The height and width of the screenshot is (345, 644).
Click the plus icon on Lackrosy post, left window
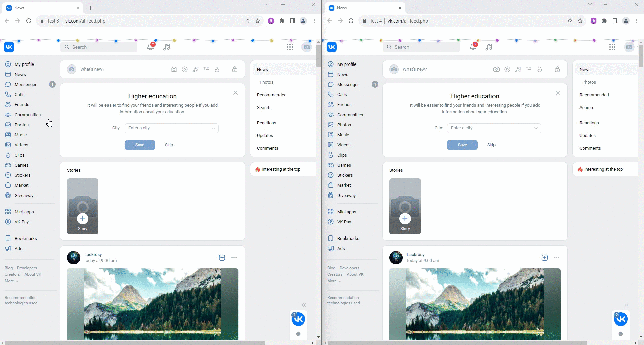point(222,258)
